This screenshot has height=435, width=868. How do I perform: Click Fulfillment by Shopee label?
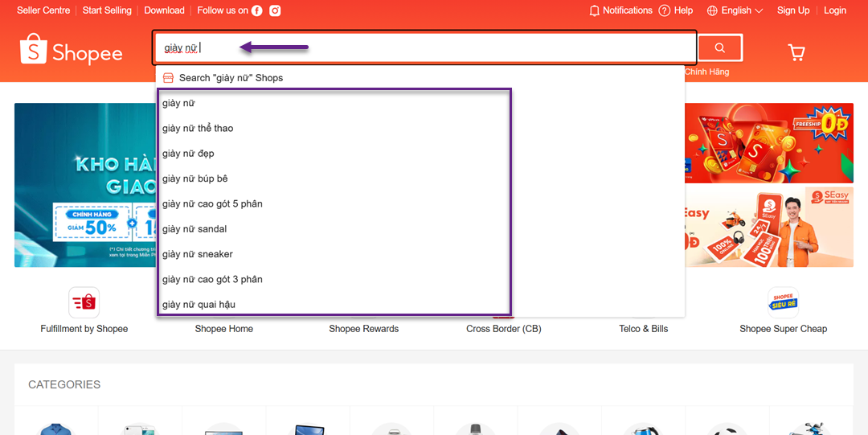[x=84, y=329]
